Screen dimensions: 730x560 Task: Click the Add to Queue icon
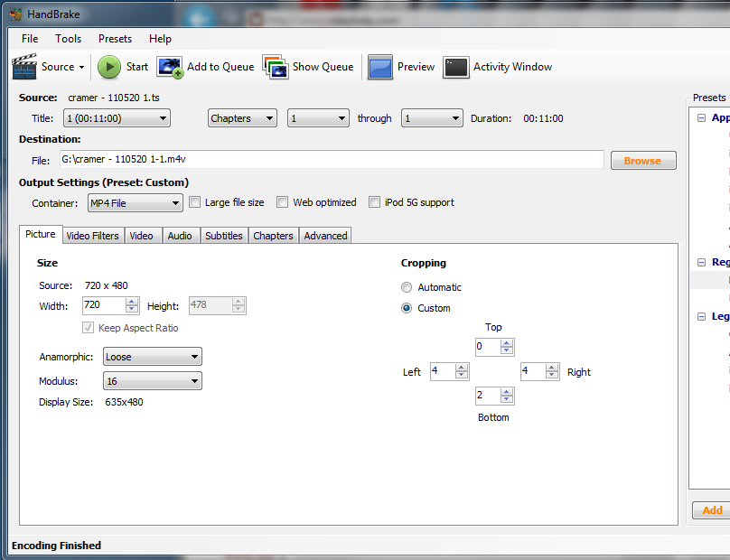170,67
